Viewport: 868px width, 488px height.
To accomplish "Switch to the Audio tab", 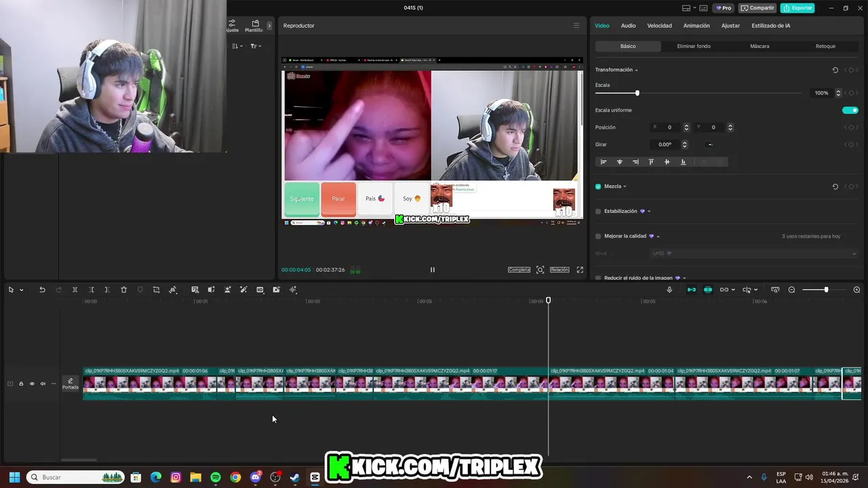I will (628, 26).
